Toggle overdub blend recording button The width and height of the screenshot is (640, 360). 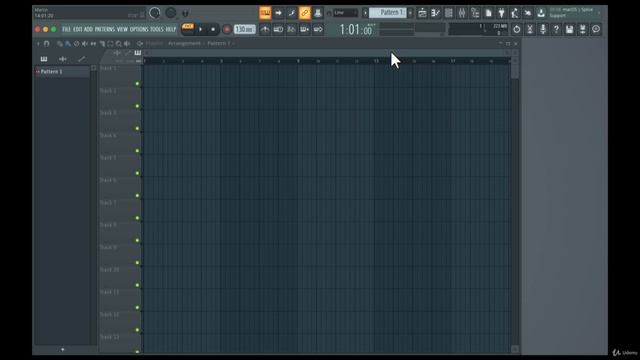point(304,29)
